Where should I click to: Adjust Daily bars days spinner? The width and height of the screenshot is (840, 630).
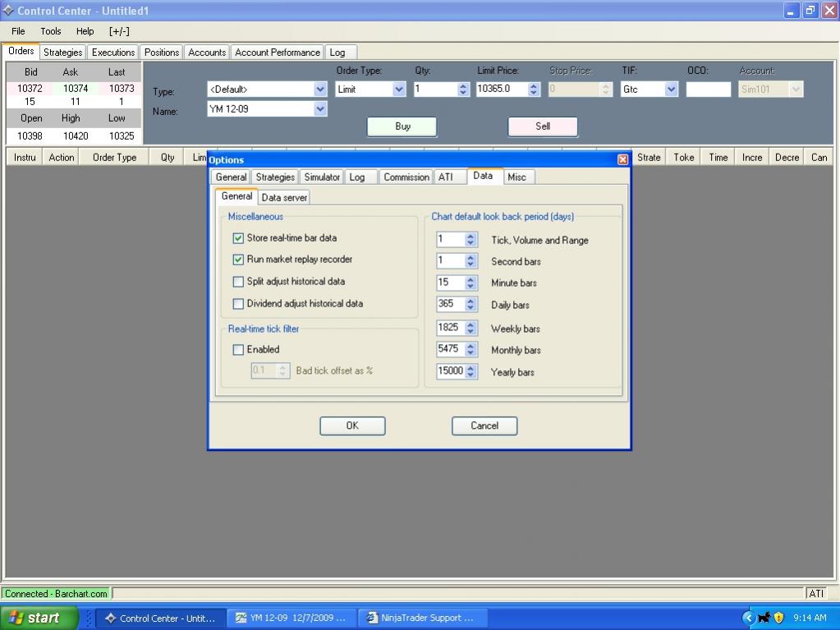[470, 304]
